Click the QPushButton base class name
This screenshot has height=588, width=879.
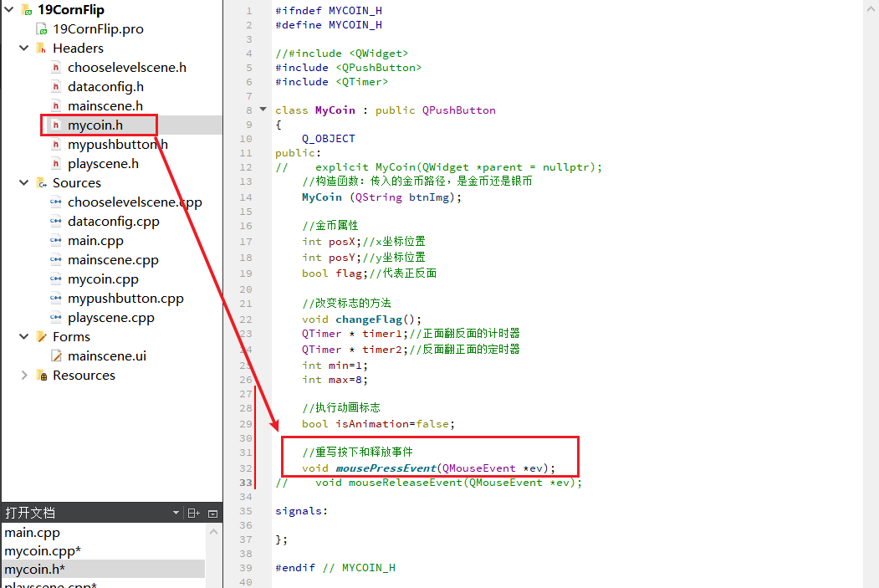point(459,110)
